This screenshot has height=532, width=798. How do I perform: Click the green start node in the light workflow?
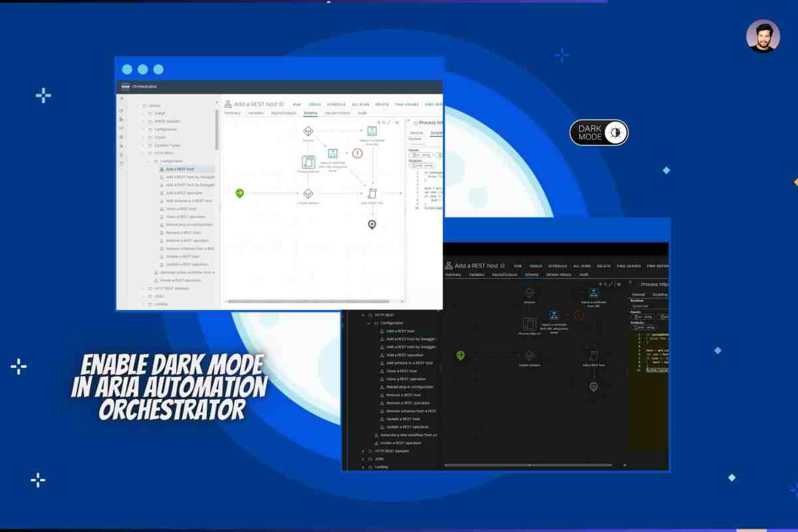tap(239, 193)
